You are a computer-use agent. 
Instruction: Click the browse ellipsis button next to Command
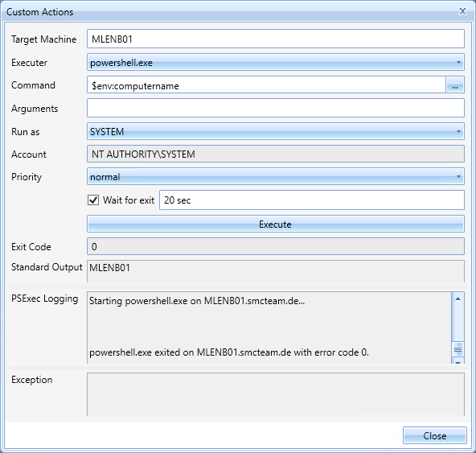coord(455,85)
